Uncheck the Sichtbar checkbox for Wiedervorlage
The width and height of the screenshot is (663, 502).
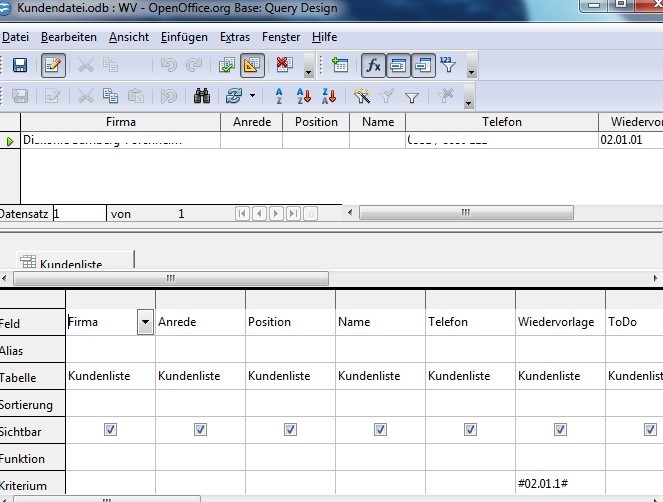pos(560,429)
